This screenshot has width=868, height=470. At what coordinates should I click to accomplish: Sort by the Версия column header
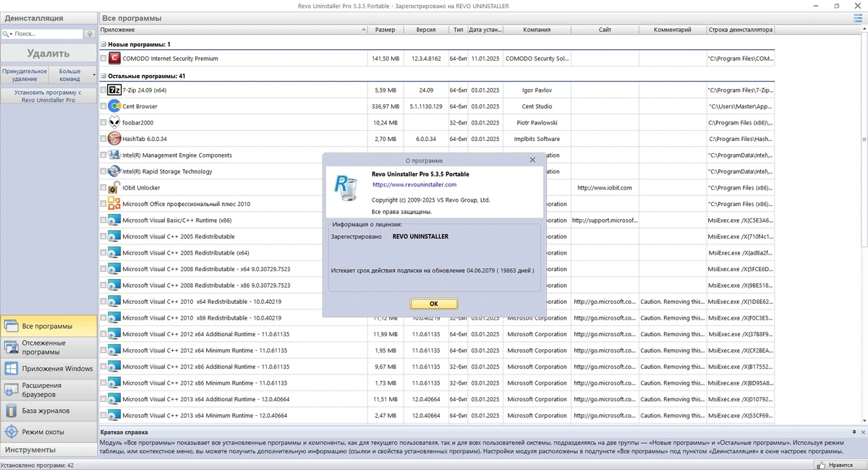tap(426, 30)
